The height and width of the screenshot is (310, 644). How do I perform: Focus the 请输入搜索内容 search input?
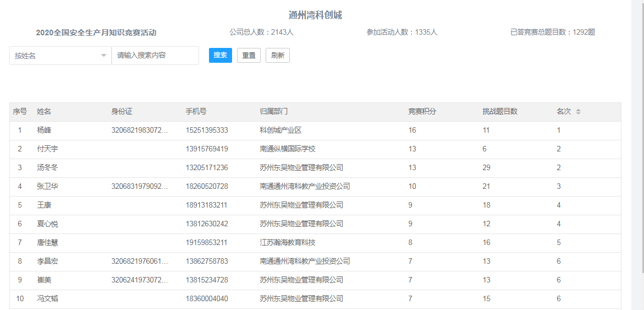155,56
